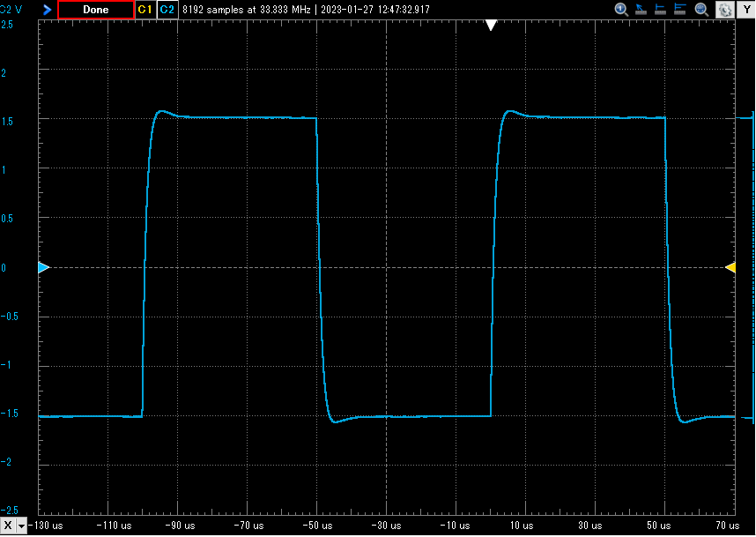Click the X axis button

[8, 526]
